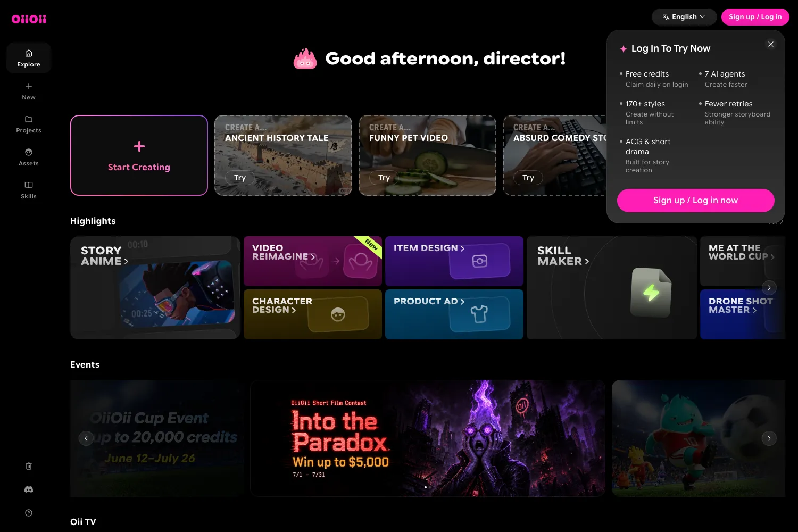
Task: Open the help question mark icon
Action: 29,513
